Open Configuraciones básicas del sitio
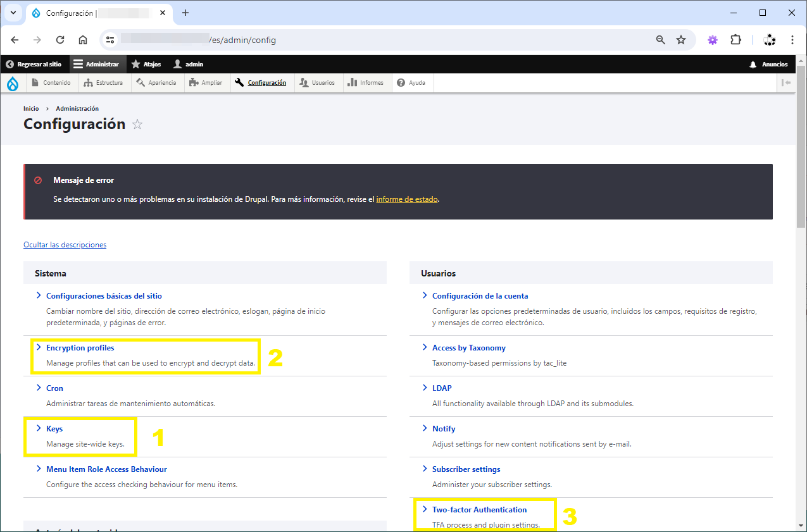The image size is (807, 532). click(x=104, y=295)
